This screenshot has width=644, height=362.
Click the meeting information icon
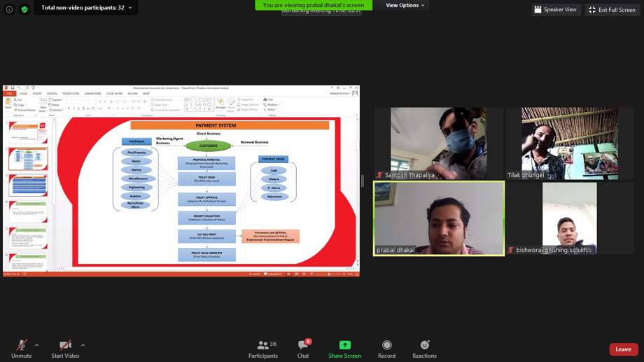point(9,9)
